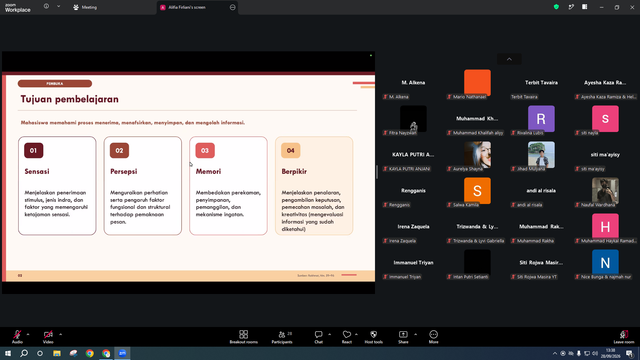Click the Irena Zaquela participant name
The width and height of the screenshot is (640, 360).
point(413,227)
